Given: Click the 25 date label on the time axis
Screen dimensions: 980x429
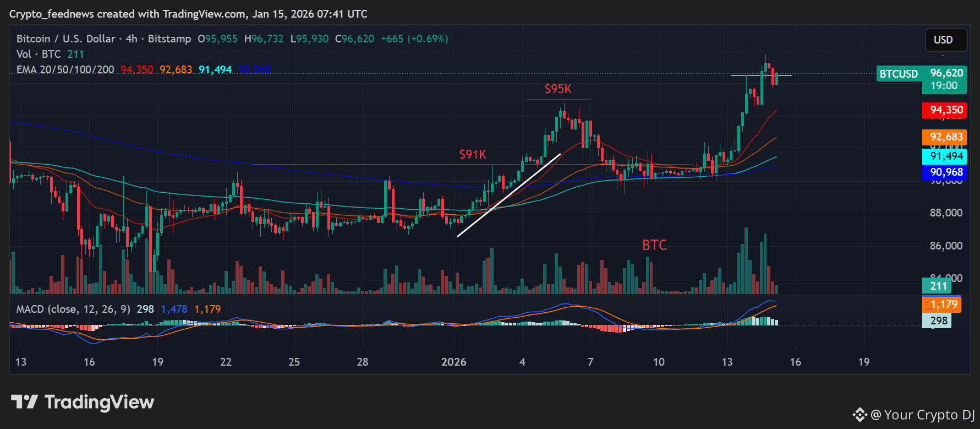Looking at the screenshot, I should coord(294,362).
